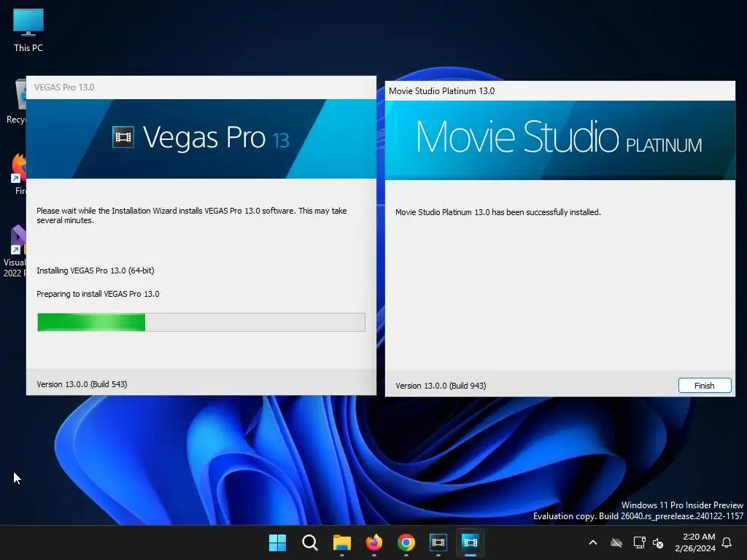Image resolution: width=747 pixels, height=560 pixels.
Task: Click Finish in Movie Studio Platinum installer
Action: [x=704, y=385]
